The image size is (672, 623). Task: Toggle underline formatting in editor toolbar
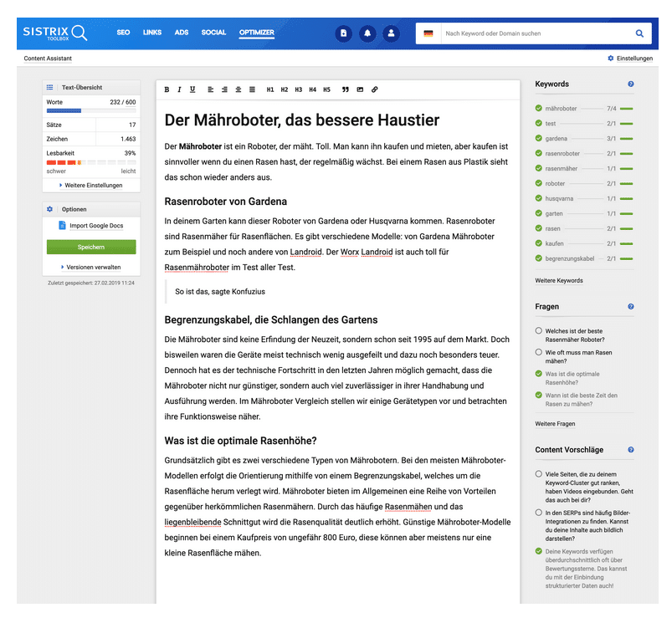192,89
